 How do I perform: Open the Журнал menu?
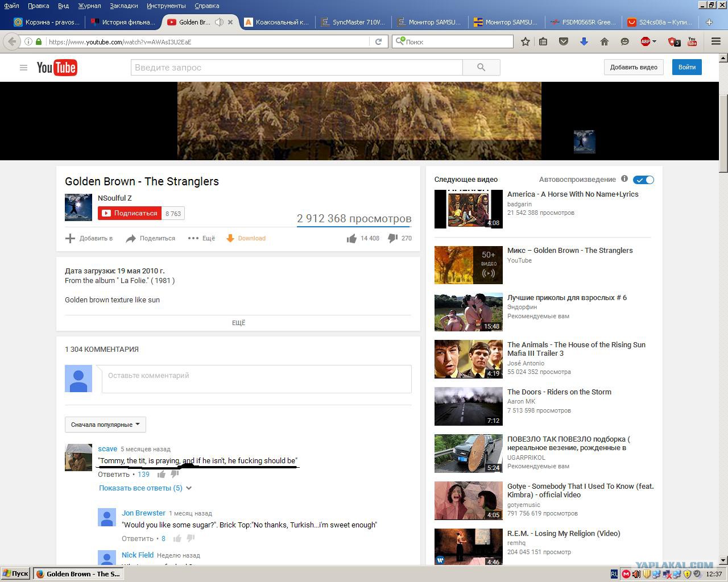click(89, 6)
